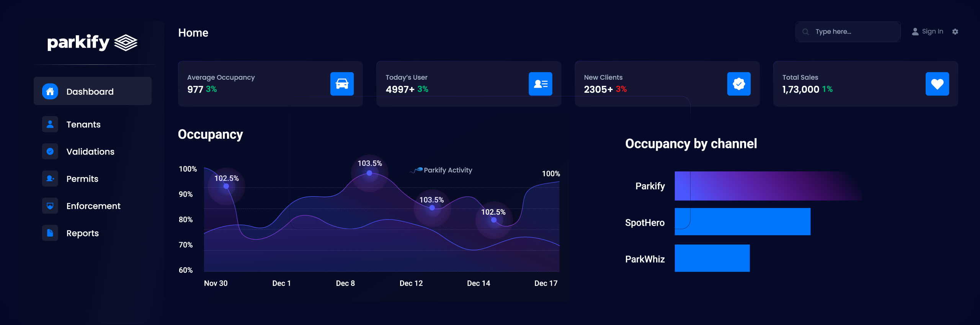The height and width of the screenshot is (325, 980).
Task: Go to Validations in the sidebar
Action: (90, 152)
